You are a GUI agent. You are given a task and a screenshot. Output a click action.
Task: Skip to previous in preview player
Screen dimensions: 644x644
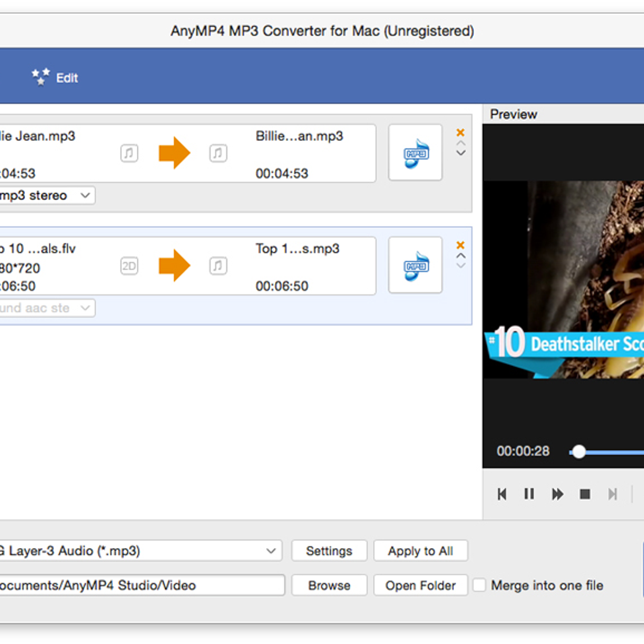tap(502, 494)
